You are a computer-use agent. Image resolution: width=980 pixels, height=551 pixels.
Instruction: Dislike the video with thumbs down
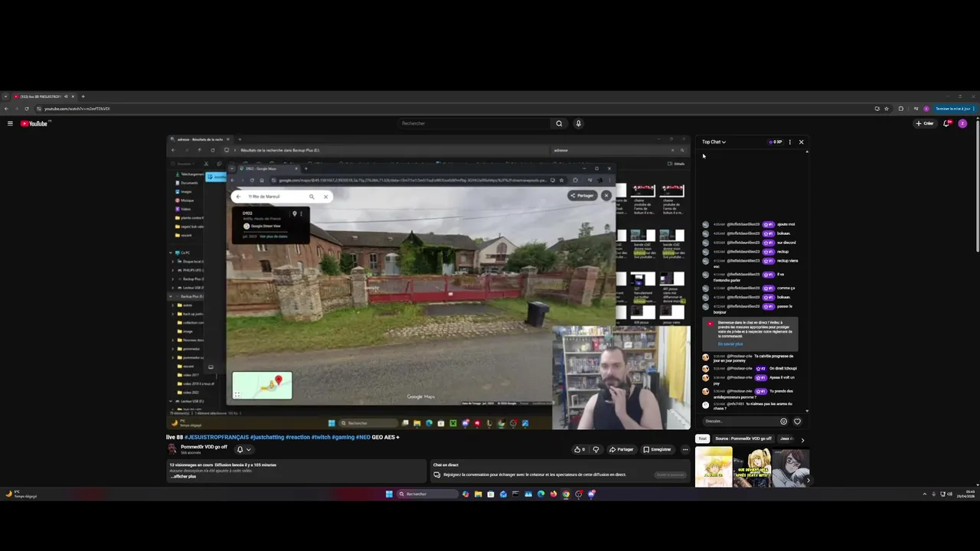pyautogui.click(x=596, y=449)
